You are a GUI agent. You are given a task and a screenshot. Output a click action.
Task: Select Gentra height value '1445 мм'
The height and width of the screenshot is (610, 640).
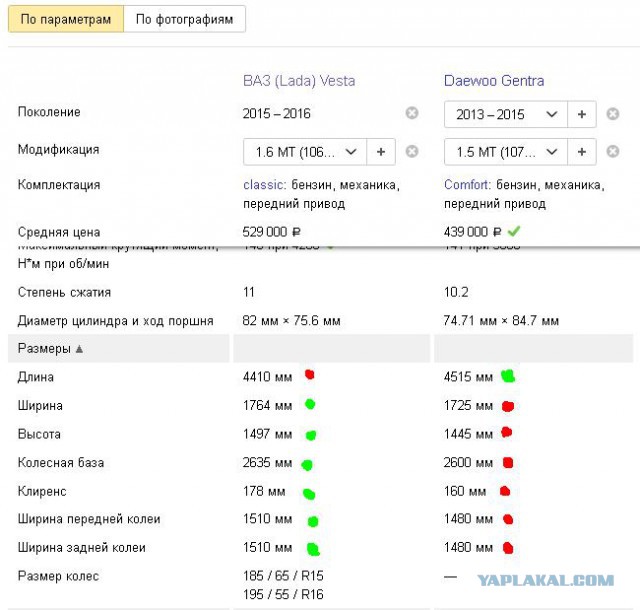pyautogui.click(x=468, y=434)
